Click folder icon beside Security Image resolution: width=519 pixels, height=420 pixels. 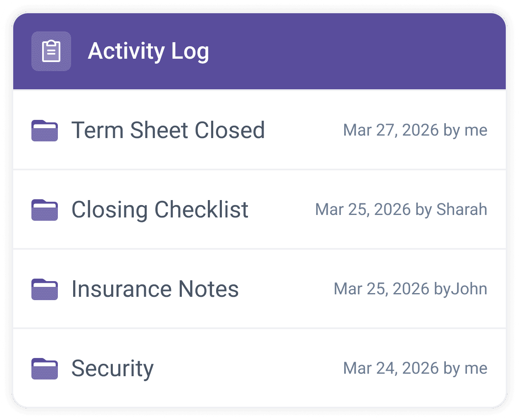click(x=45, y=368)
